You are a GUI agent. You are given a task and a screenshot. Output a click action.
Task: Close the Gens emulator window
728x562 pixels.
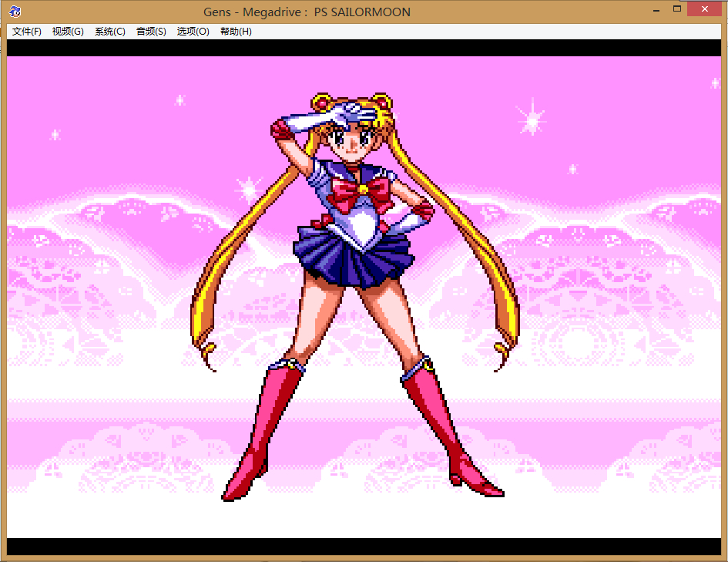(x=704, y=8)
